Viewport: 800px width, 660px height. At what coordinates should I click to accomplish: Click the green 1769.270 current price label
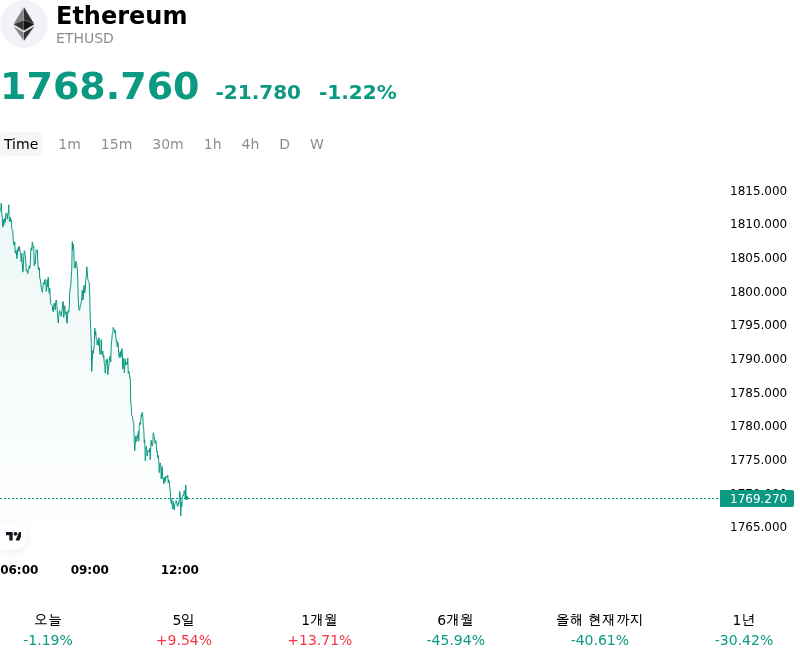pos(757,498)
